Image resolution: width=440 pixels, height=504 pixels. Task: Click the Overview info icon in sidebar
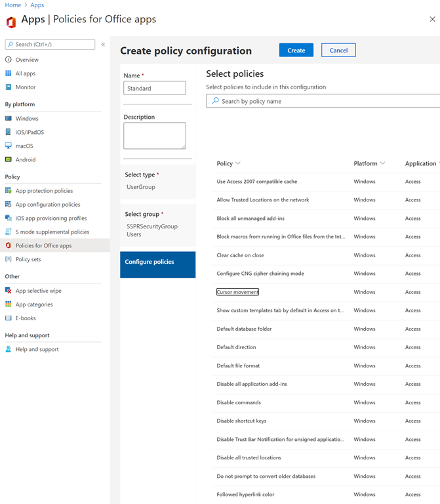(9, 60)
